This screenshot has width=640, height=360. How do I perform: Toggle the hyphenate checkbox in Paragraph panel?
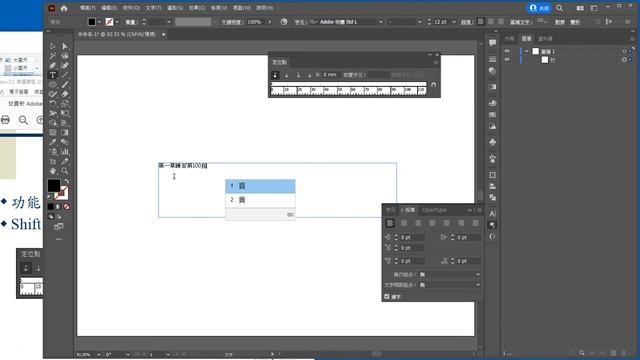[x=387, y=296]
